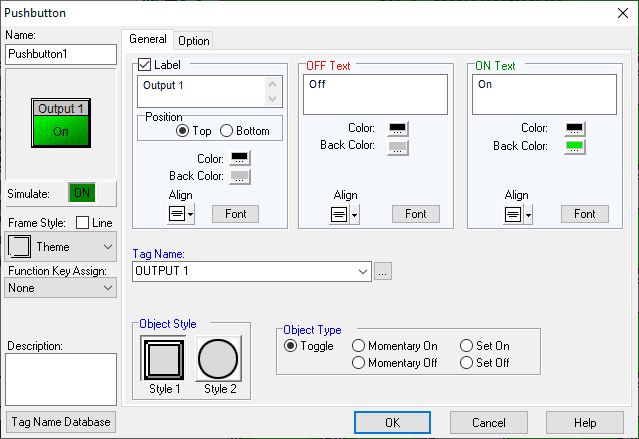Toggle the Simulate ON indicator
639x439 pixels.
82,193
